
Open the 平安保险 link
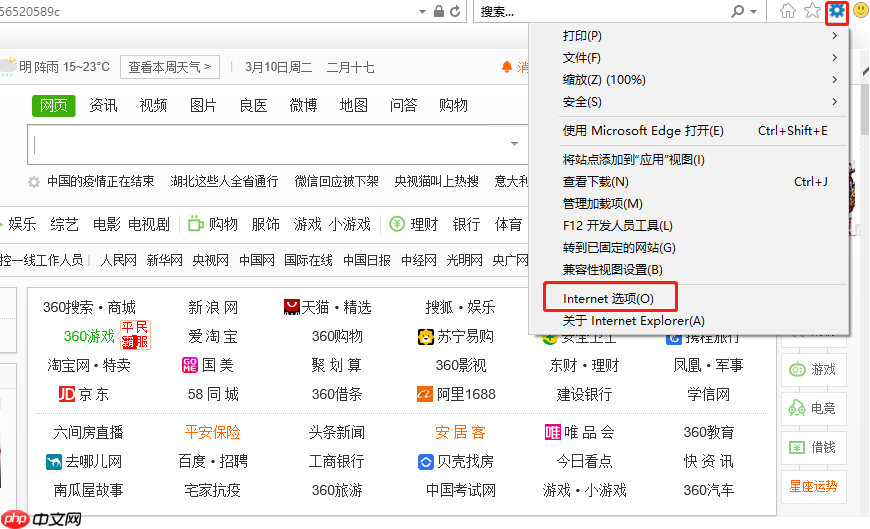click(213, 432)
